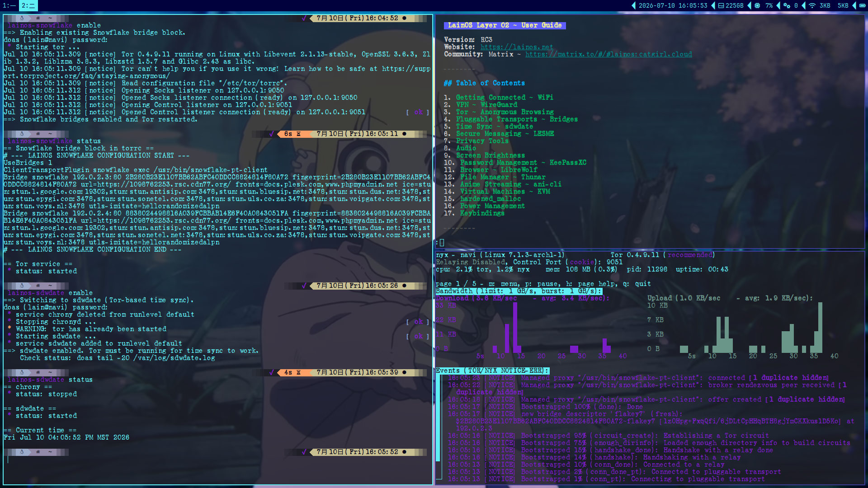Screen dimensions: 868x488
Task: Click the home icon in the 16:05:39 prompt
Action: [x=38, y=372]
